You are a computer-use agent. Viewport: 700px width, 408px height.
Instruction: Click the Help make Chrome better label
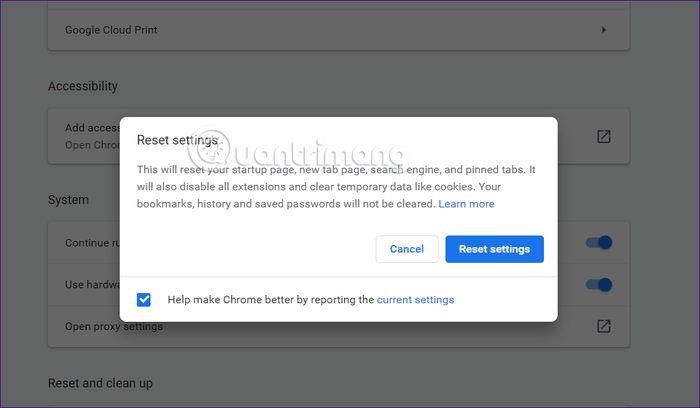(271, 300)
